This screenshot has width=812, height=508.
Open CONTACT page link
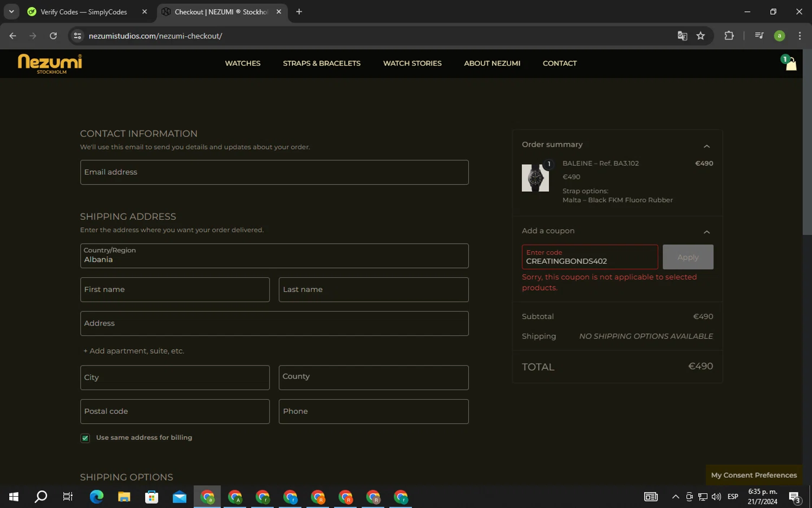560,63
